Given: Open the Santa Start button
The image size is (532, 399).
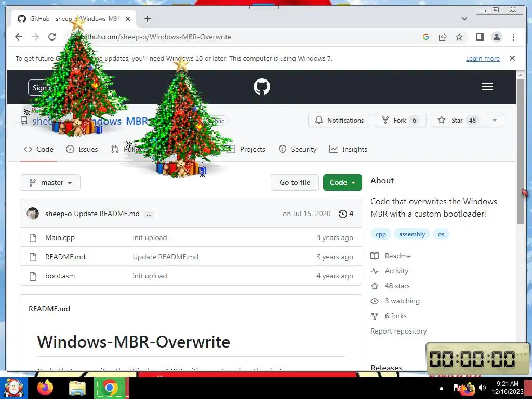Looking at the screenshot, I should [14, 388].
